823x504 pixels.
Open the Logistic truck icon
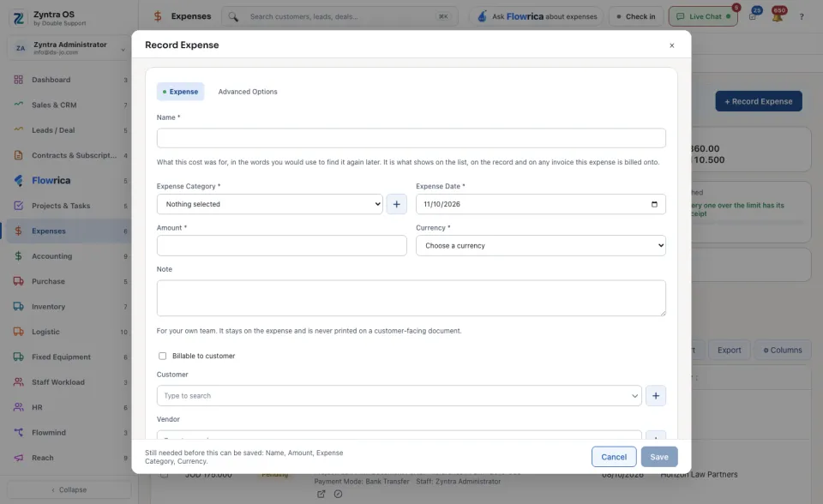(18, 332)
